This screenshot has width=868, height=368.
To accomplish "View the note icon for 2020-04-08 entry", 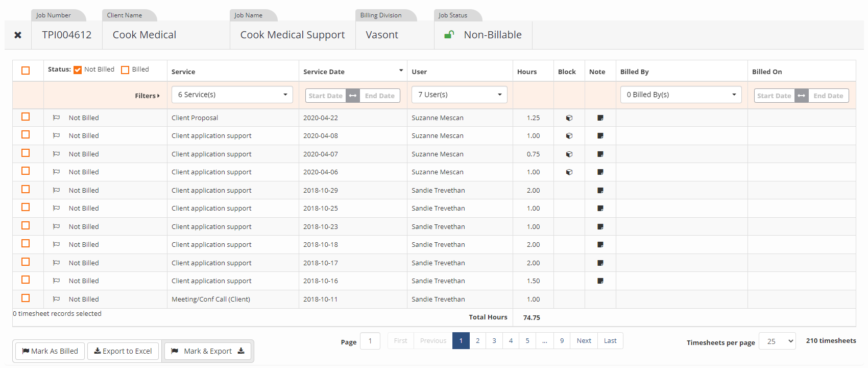I will (600, 136).
